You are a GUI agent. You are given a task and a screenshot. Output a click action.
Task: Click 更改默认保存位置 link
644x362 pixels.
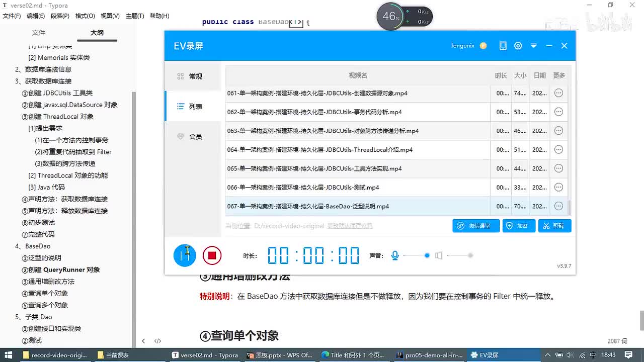350,226
